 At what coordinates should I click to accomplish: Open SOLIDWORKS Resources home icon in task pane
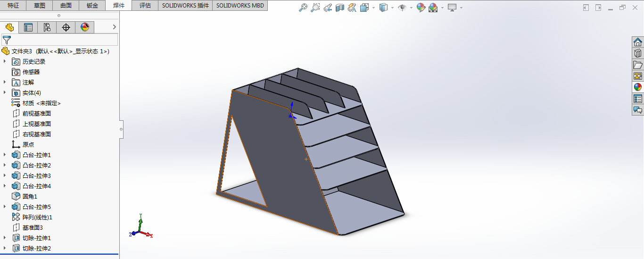click(638, 42)
